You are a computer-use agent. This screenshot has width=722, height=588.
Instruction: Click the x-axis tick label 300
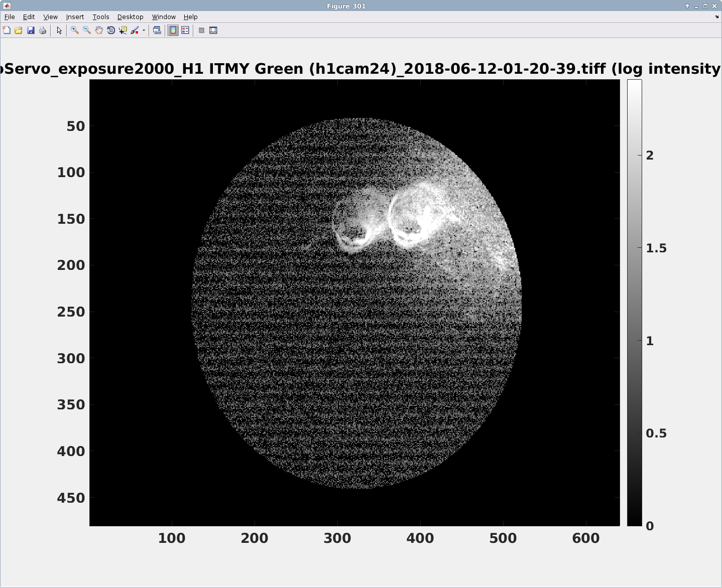pos(337,538)
